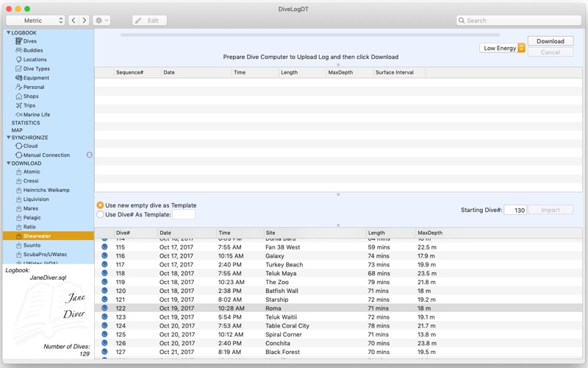The width and height of the screenshot is (588, 368).
Task: Select the Suunto download icon
Action: (19, 245)
